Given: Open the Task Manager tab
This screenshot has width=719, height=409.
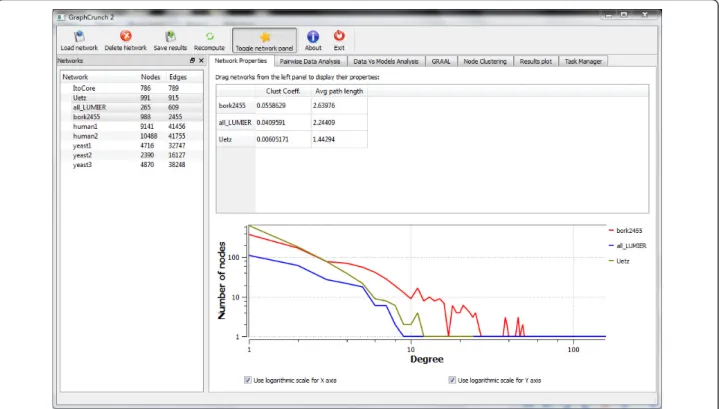Looking at the screenshot, I should [583, 61].
